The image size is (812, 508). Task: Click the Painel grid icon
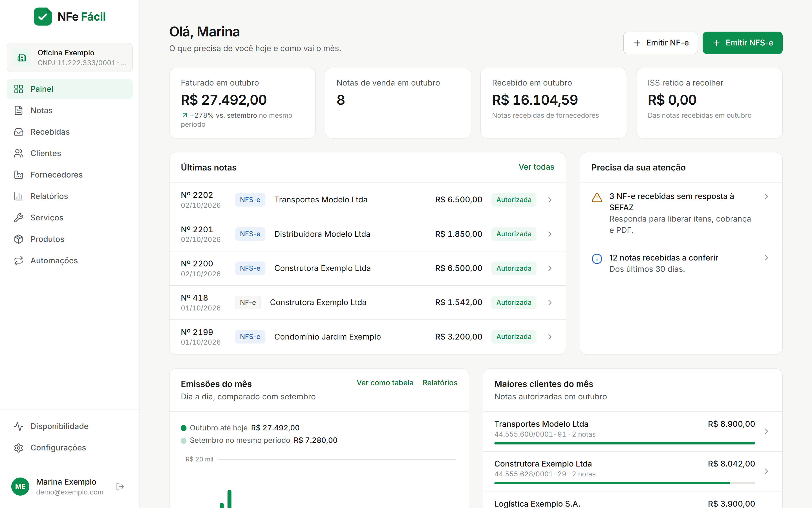coord(18,89)
